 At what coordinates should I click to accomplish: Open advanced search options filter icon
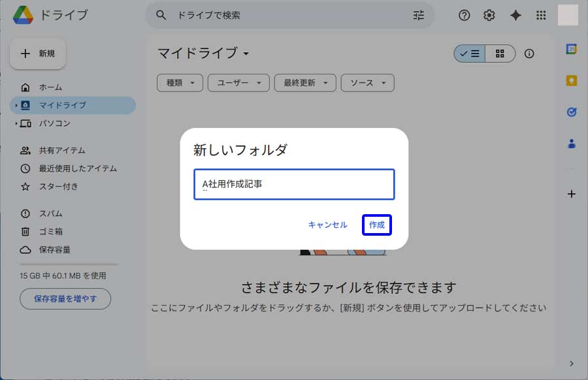[419, 16]
